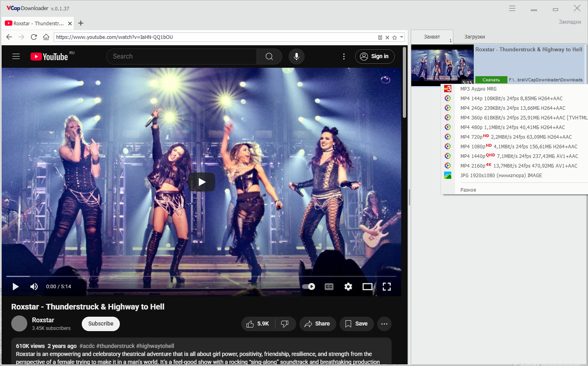Mute the video with the speaker icon

34,287
